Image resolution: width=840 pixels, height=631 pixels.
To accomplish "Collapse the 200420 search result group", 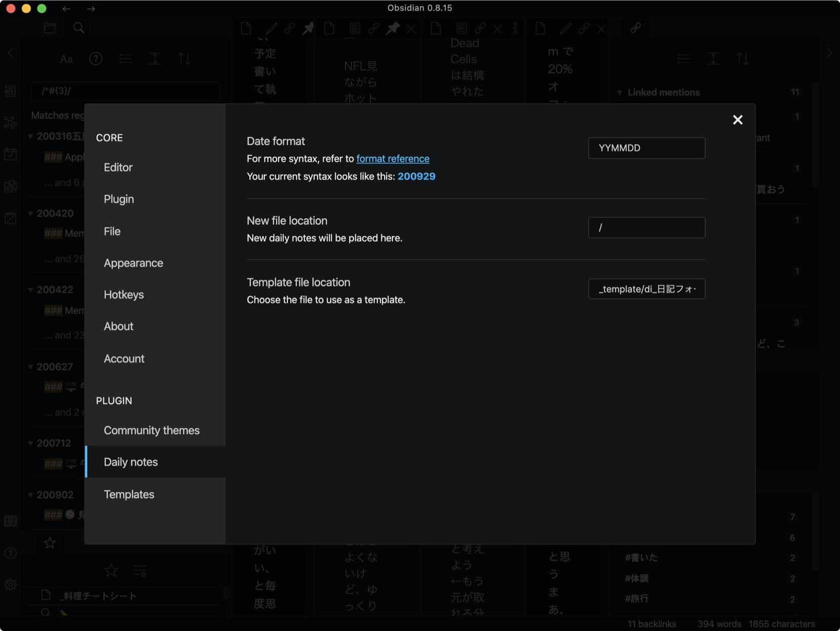I will click(x=31, y=213).
